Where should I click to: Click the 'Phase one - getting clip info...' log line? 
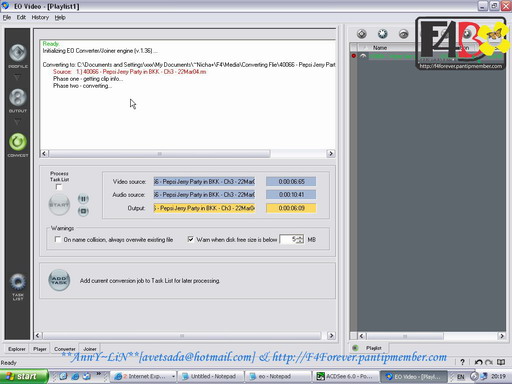88,79
